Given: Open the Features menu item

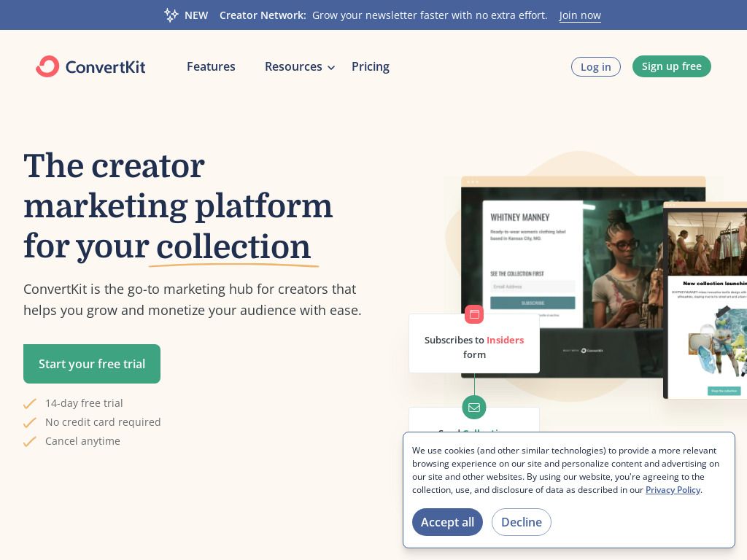Looking at the screenshot, I should (x=211, y=66).
